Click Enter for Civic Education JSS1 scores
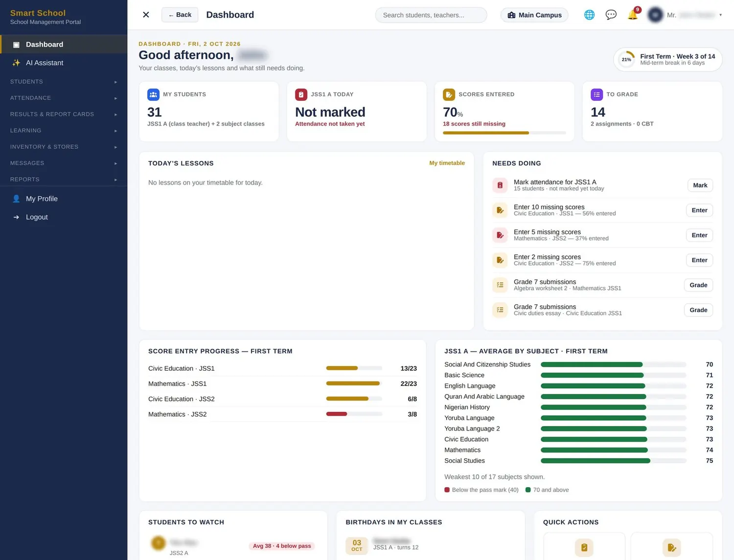 pyautogui.click(x=699, y=210)
